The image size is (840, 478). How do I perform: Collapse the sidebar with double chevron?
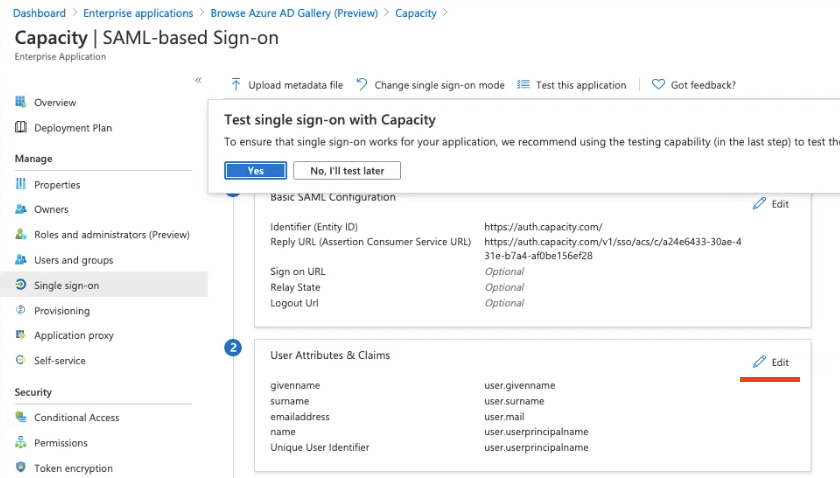198,80
